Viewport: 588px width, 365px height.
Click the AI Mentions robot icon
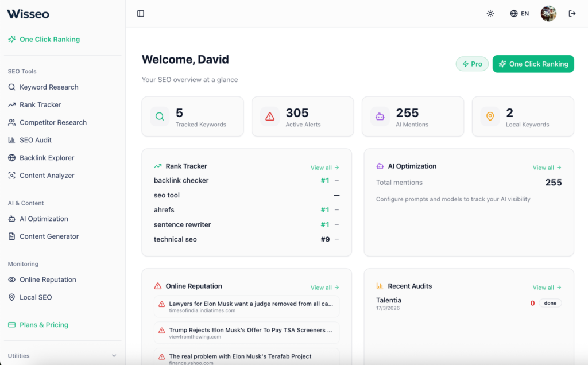(x=380, y=117)
